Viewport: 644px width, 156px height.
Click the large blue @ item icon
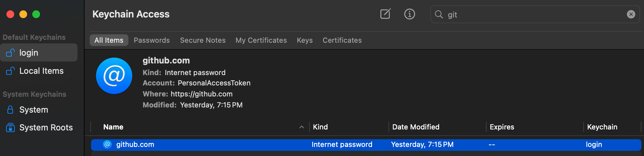pyautogui.click(x=114, y=76)
